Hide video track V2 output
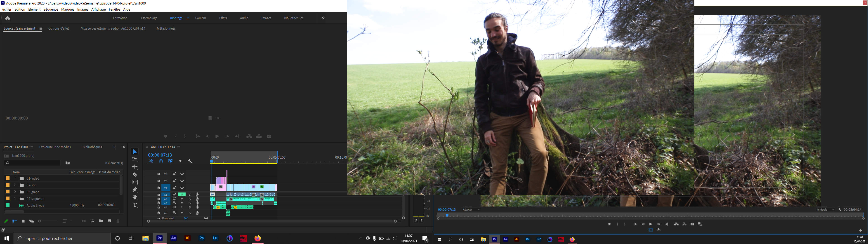 point(182,181)
